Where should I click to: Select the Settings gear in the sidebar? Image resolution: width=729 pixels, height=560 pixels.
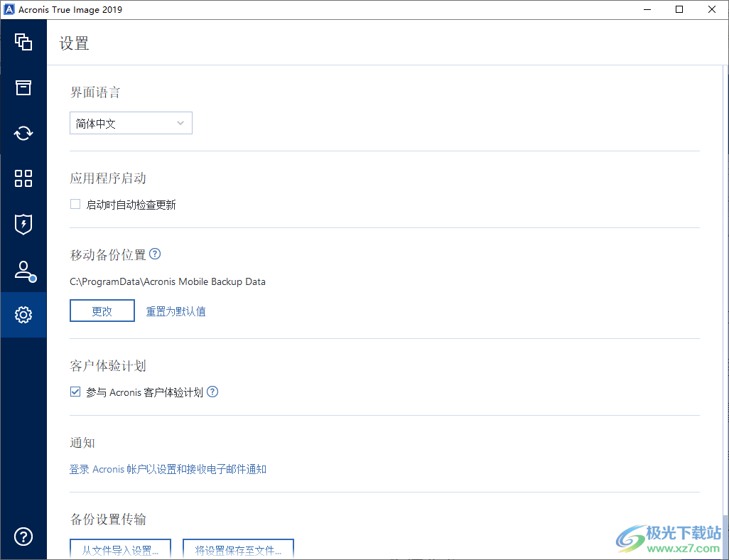[x=23, y=315]
